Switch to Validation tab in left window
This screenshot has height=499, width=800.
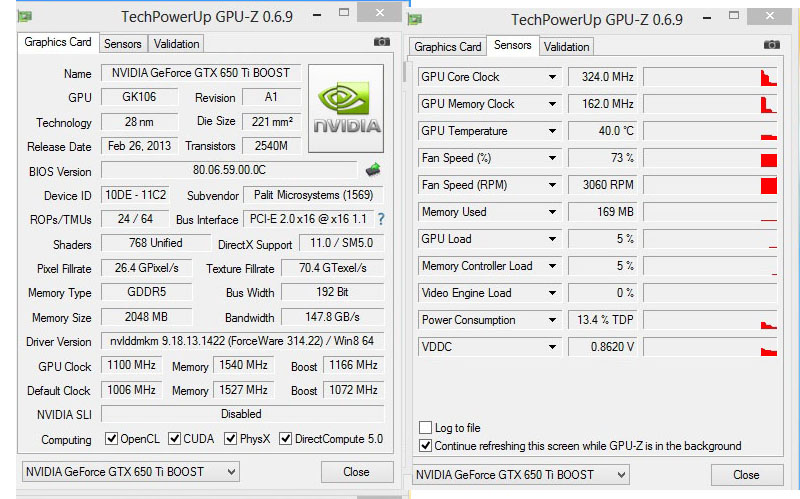point(177,44)
